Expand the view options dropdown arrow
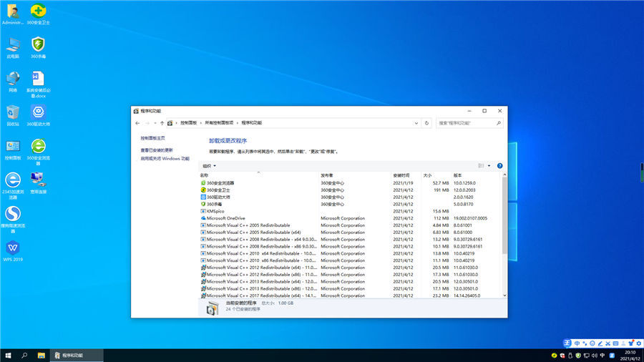644x362 pixels. point(489,166)
